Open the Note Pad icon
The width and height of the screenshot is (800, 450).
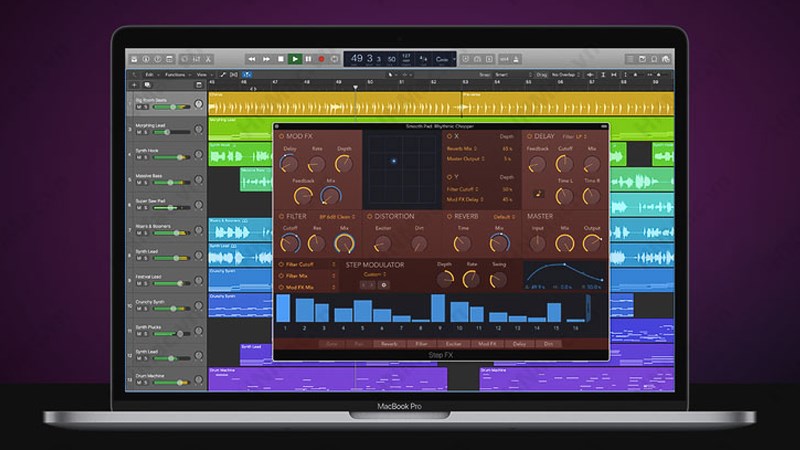click(642, 59)
